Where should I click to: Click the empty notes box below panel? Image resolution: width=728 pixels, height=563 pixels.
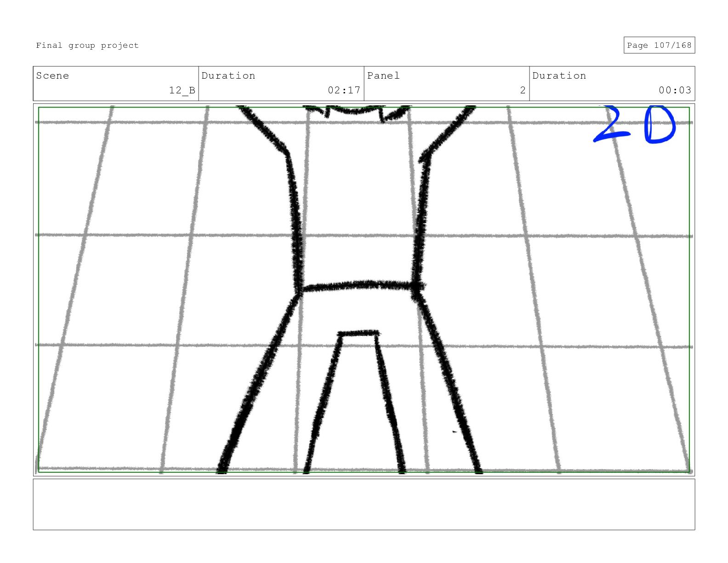click(x=364, y=505)
